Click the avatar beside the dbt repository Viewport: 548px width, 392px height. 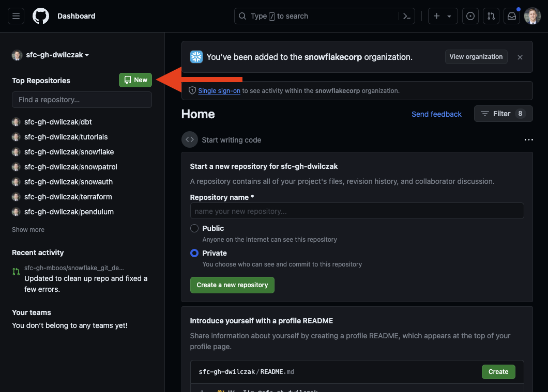[16, 122]
